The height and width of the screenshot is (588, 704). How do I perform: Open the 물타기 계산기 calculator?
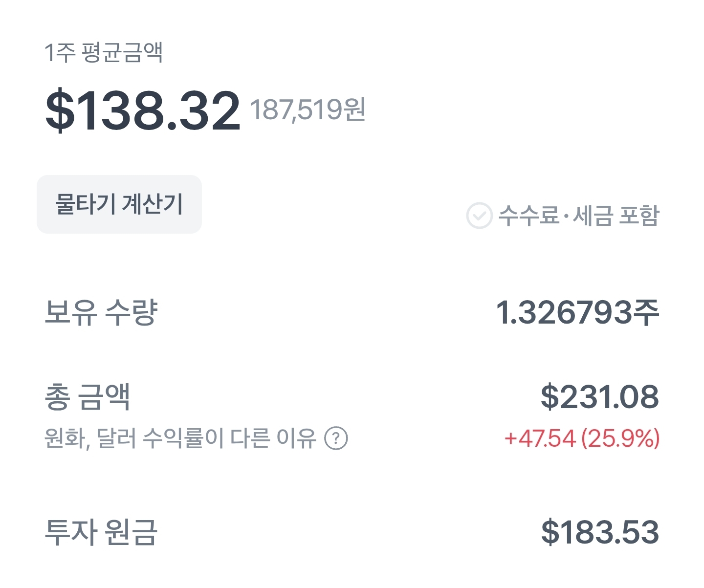(x=119, y=204)
